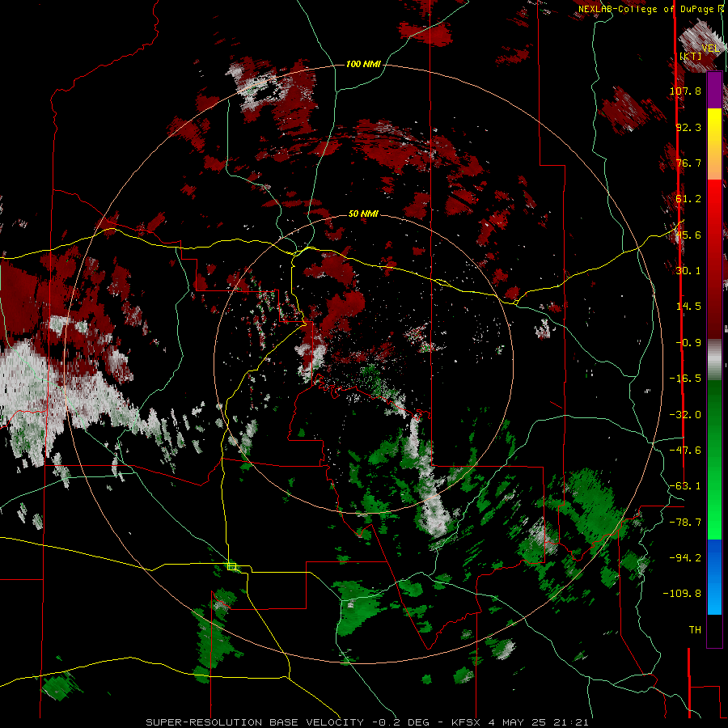The width and height of the screenshot is (728, 728).
Task: Click the -109.8 velocity scale value
Action: (x=682, y=594)
